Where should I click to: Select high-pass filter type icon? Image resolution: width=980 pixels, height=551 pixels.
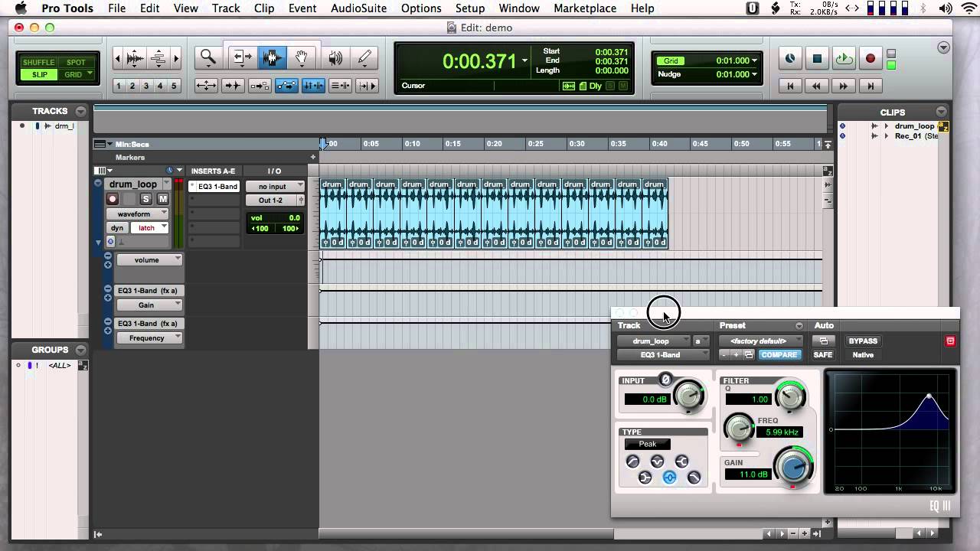click(x=632, y=461)
